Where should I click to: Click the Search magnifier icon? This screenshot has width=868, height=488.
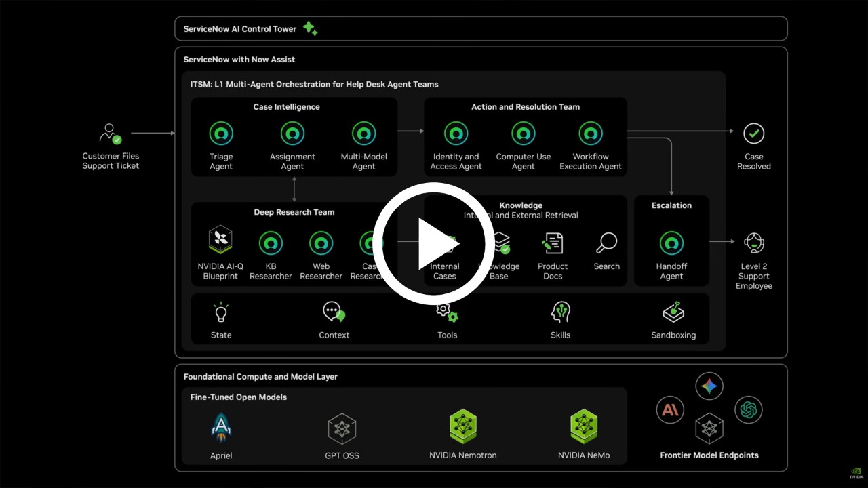606,243
